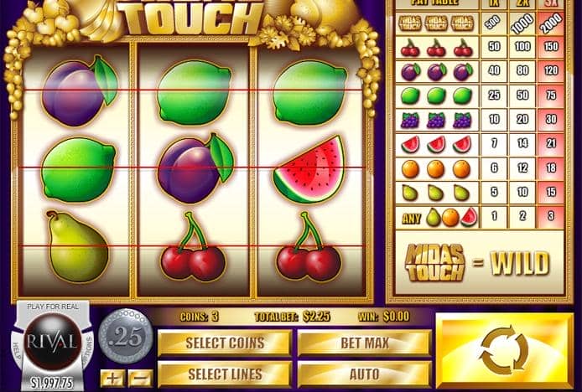Click the three cherries paytable row
582x392 pixels.
pyautogui.click(x=480, y=47)
